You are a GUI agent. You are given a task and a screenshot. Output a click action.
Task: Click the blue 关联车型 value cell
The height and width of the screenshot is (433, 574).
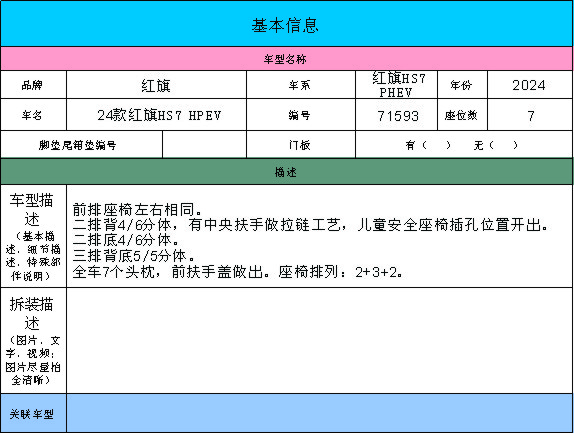[320, 413]
